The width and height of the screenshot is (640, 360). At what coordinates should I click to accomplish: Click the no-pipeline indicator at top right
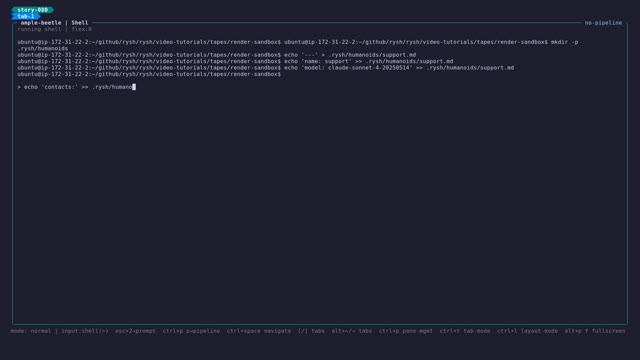point(603,23)
